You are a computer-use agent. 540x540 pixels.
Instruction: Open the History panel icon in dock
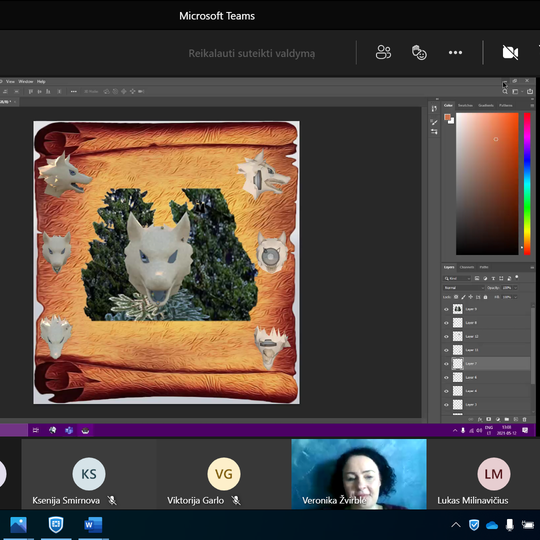[x=434, y=109]
